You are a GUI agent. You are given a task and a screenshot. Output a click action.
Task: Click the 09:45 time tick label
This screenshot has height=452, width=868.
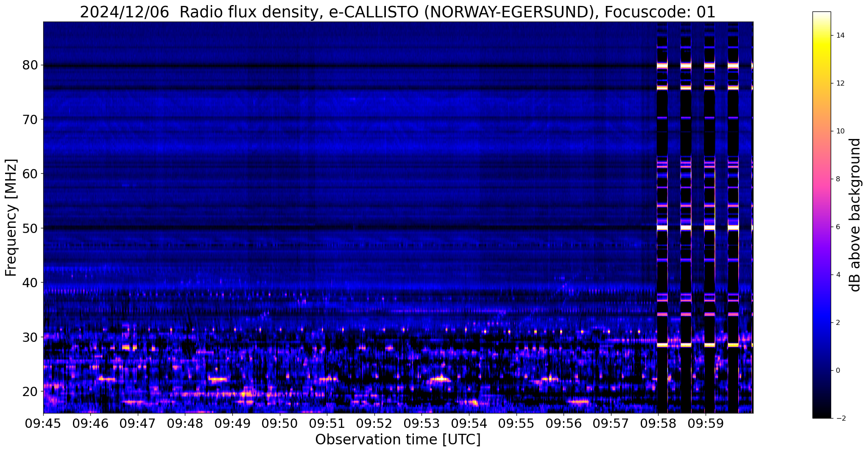(x=43, y=424)
